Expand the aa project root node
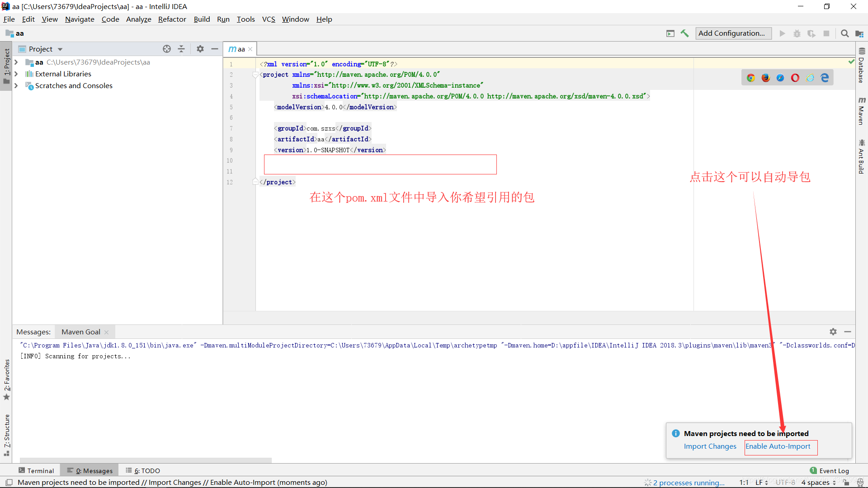Image resolution: width=868 pixels, height=488 pixels. pos(16,62)
